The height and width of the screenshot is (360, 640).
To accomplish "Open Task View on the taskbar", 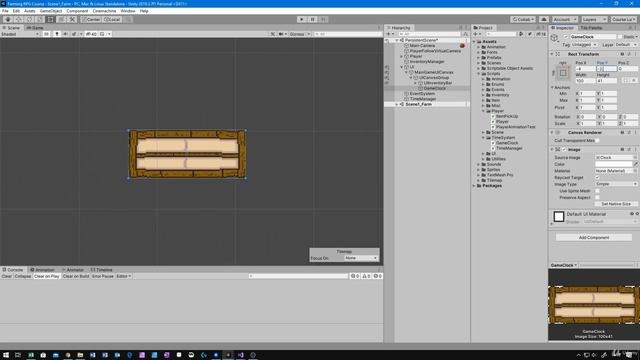I will (x=18, y=355).
